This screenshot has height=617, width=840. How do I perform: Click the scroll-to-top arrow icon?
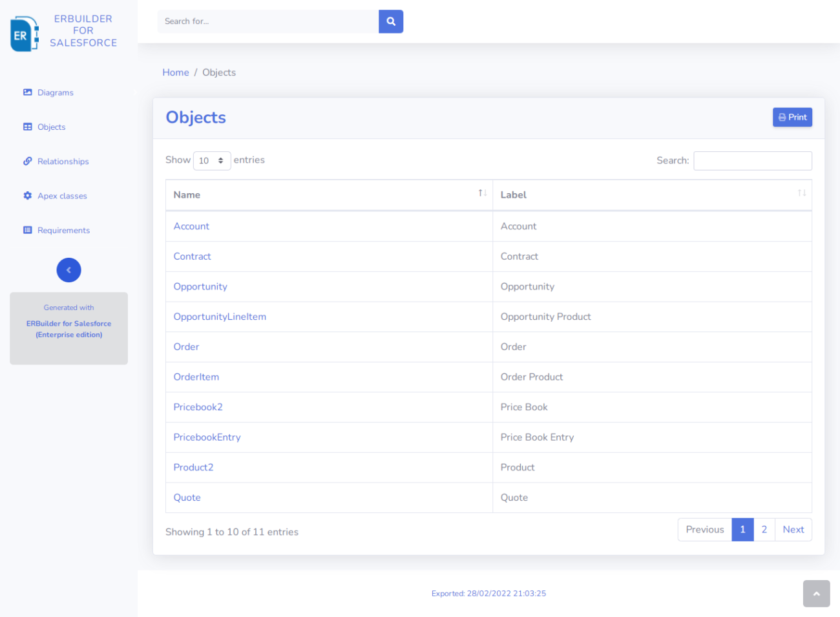click(816, 593)
